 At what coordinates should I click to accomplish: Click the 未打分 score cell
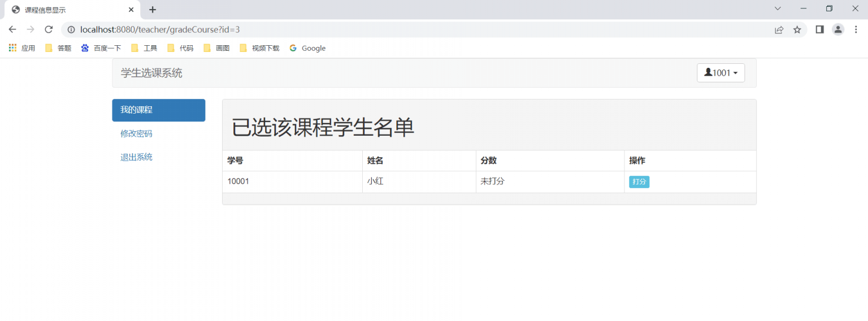click(550, 182)
